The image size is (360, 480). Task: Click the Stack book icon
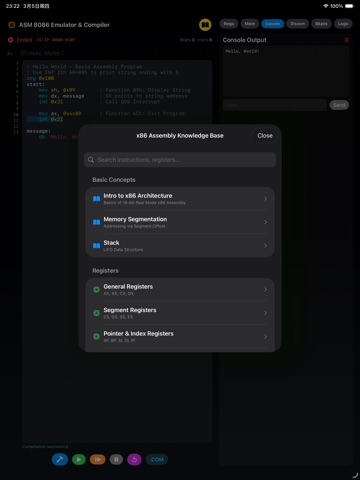click(x=96, y=246)
